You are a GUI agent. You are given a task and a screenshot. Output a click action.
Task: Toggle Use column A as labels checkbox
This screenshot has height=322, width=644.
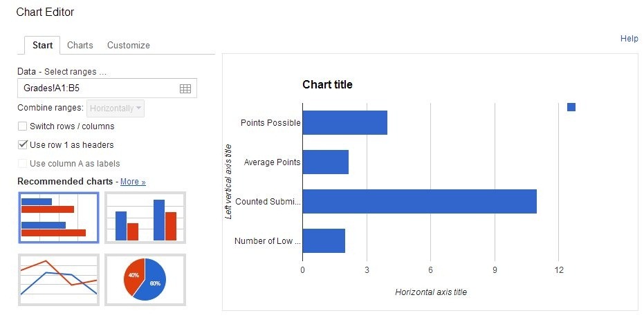pyautogui.click(x=23, y=164)
